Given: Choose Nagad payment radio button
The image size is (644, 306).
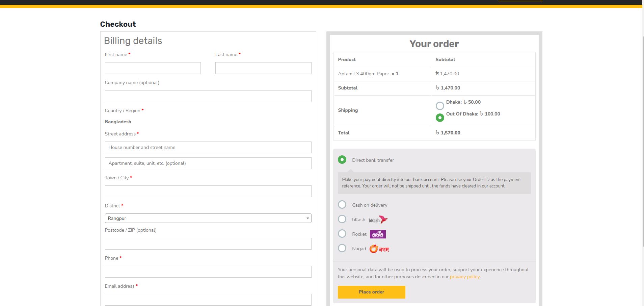Looking at the screenshot, I should pos(342,248).
